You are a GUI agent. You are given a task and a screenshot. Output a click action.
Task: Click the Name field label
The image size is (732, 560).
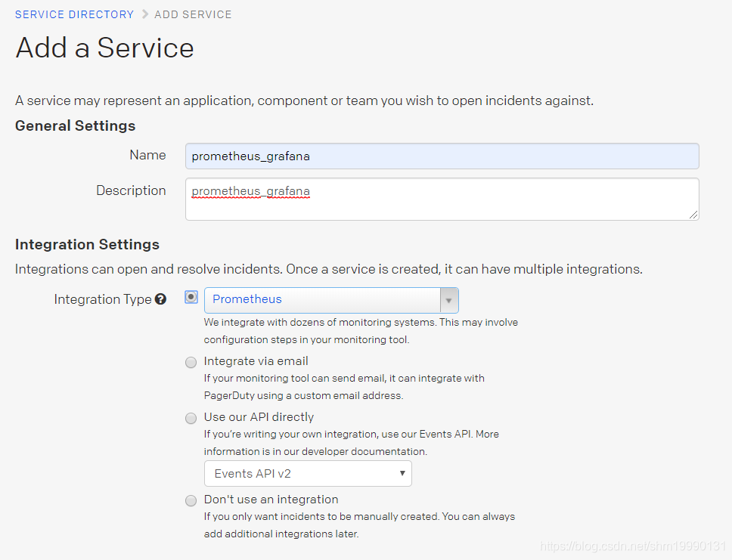(147, 155)
